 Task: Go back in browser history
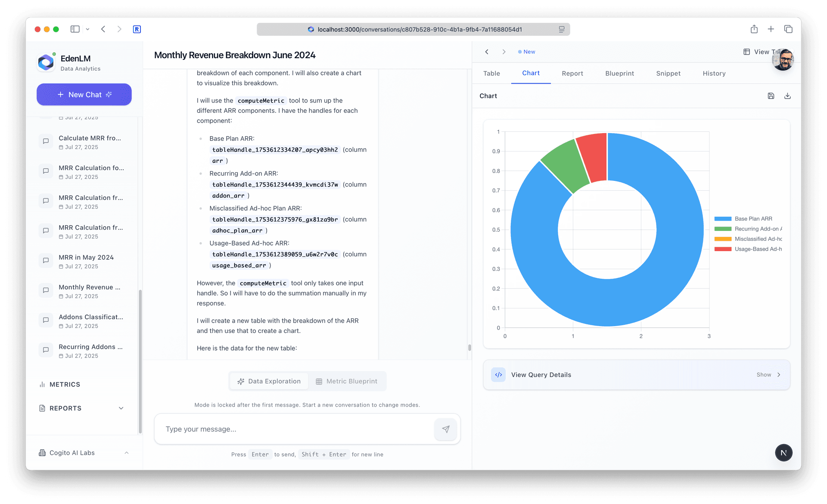coord(103,29)
